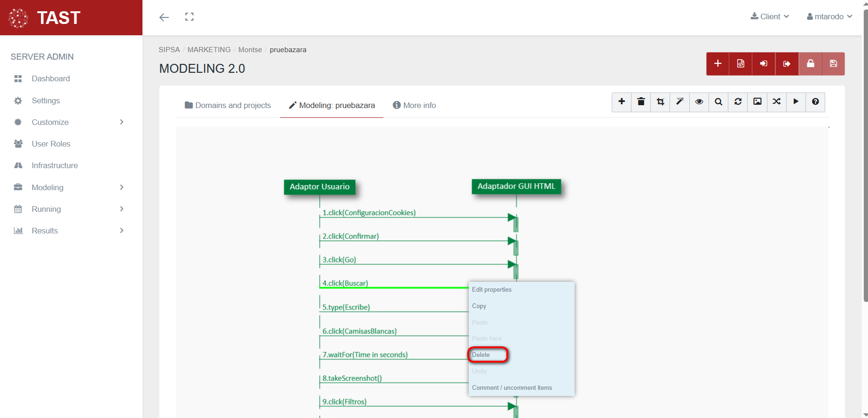Choose Delete from the context menu

pyautogui.click(x=481, y=355)
